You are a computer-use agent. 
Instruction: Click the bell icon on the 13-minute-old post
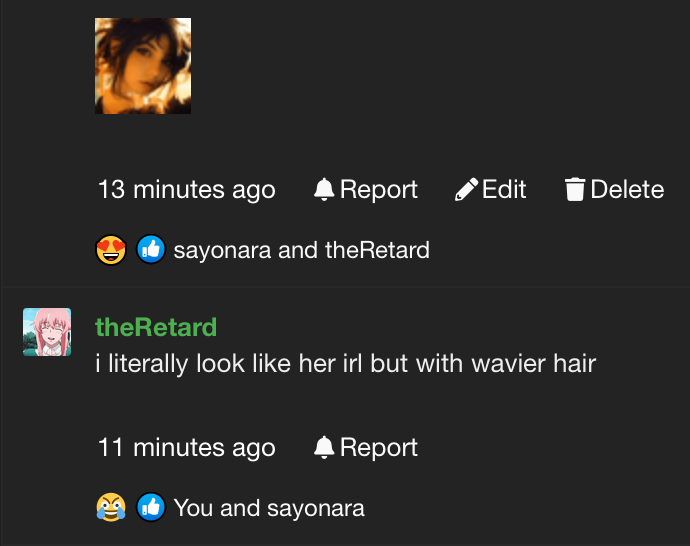(324, 190)
